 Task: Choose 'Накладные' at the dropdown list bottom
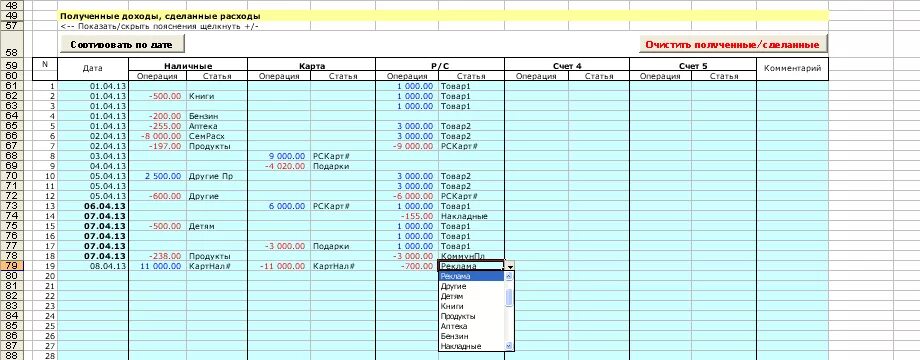pyautogui.click(x=471, y=346)
